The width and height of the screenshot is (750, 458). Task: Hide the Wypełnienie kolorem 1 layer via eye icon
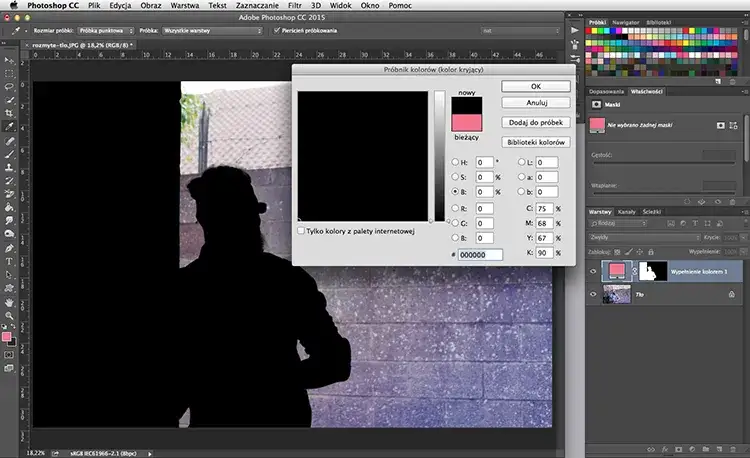[x=594, y=271]
